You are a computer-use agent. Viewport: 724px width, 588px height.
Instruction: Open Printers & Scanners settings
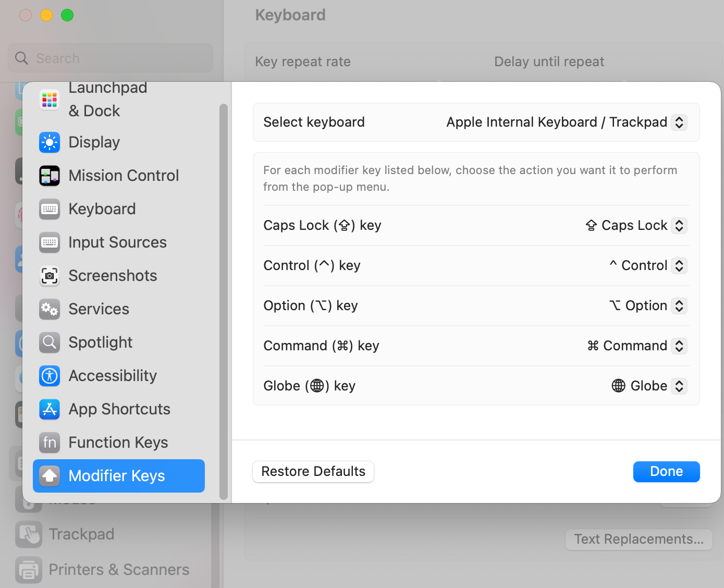[119, 570]
